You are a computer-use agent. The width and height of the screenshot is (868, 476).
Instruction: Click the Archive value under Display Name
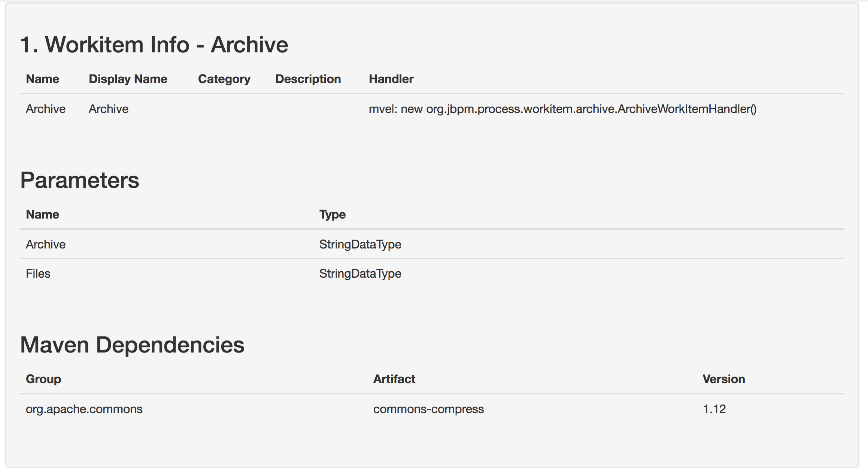(x=108, y=109)
